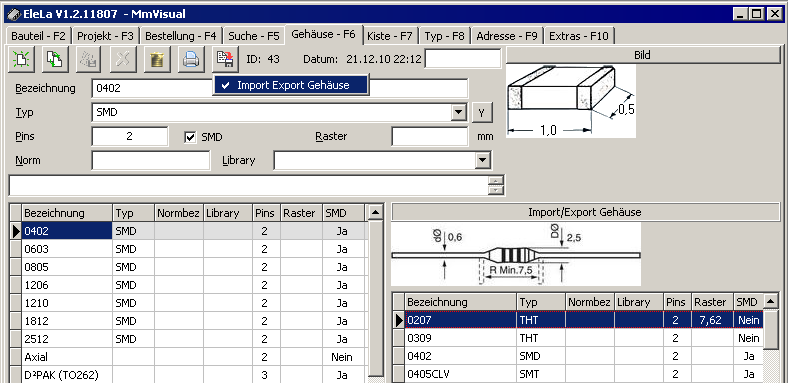This screenshot has width=788, height=383.
Task: Select the 0405CLV row in import table
Action: pos(578,374)
